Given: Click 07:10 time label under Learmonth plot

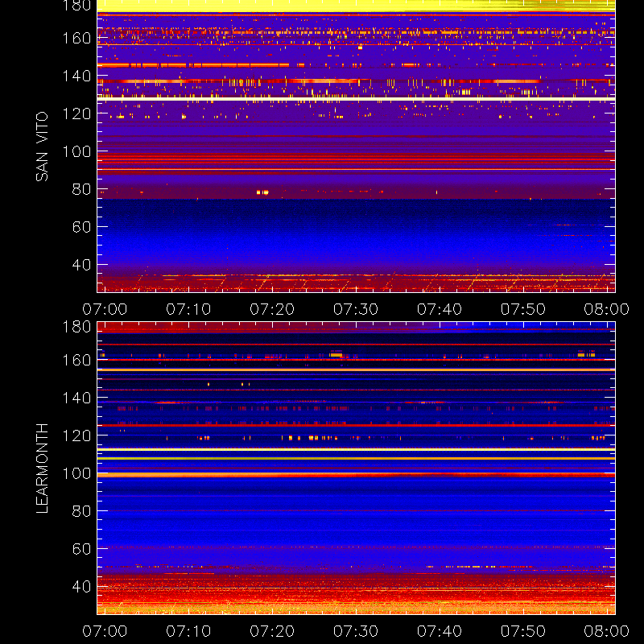Looking at the screenshot, I should (188, 631).
